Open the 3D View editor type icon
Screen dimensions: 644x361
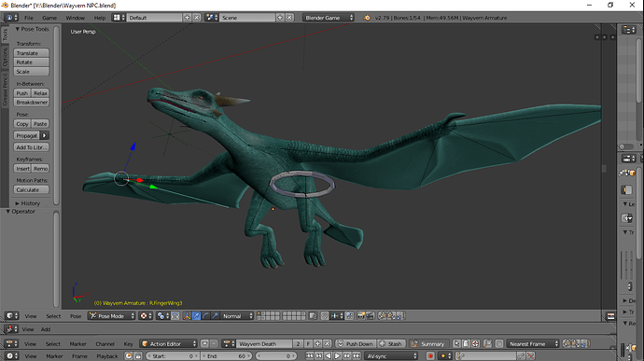pyautogui.click(x=11, y=316)
